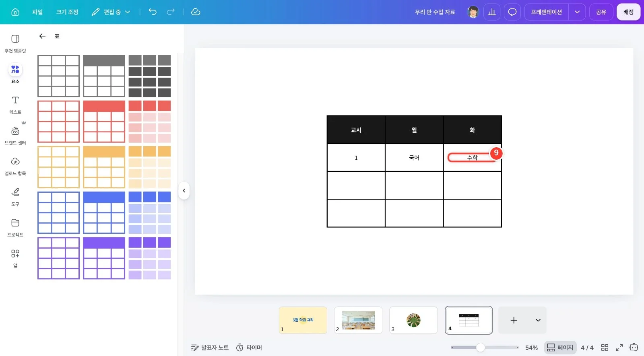Open the 프레젠테이션 dropdown arrow
The width and height of the screenshot is (644, 356).
[577, 12]
